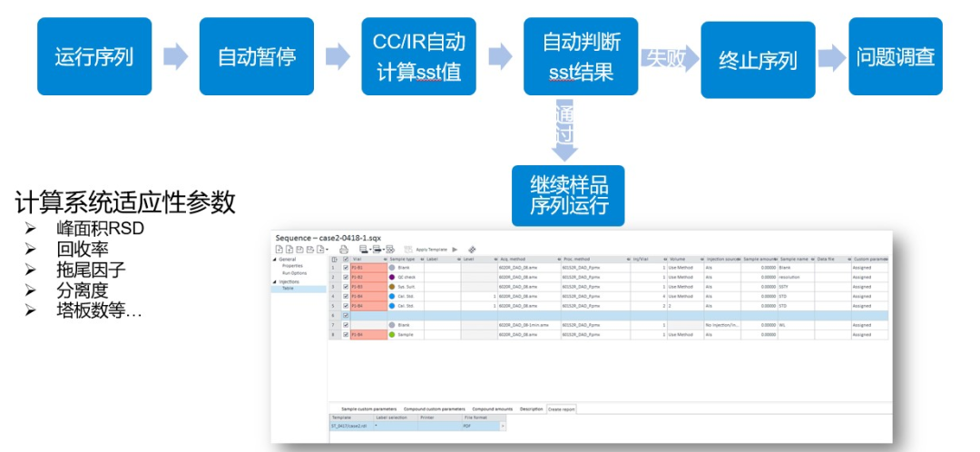The width and height of the screenshot is (980, 452).
Task: Click blue Cal. Std. icon in row 4
Action: (x=392, y=296)
